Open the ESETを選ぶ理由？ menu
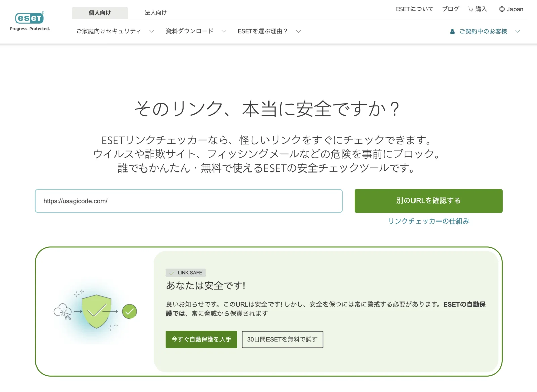The image size is (537, 392). click(263, 31)
